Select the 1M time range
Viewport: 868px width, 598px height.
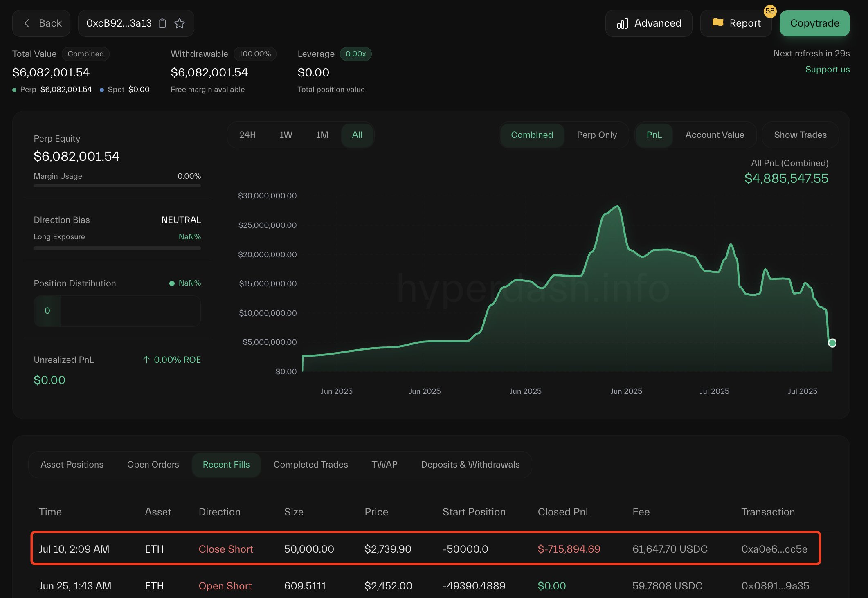(322, 135)
